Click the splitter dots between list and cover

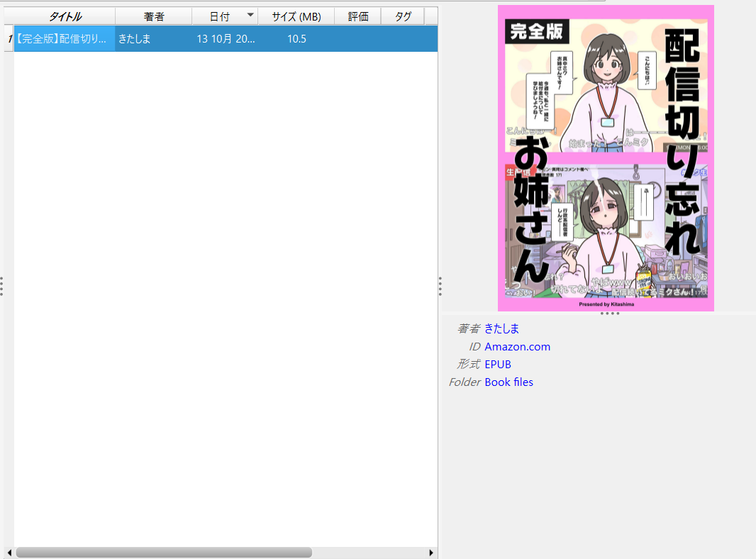pyautogui.click(x=440, y=286)
